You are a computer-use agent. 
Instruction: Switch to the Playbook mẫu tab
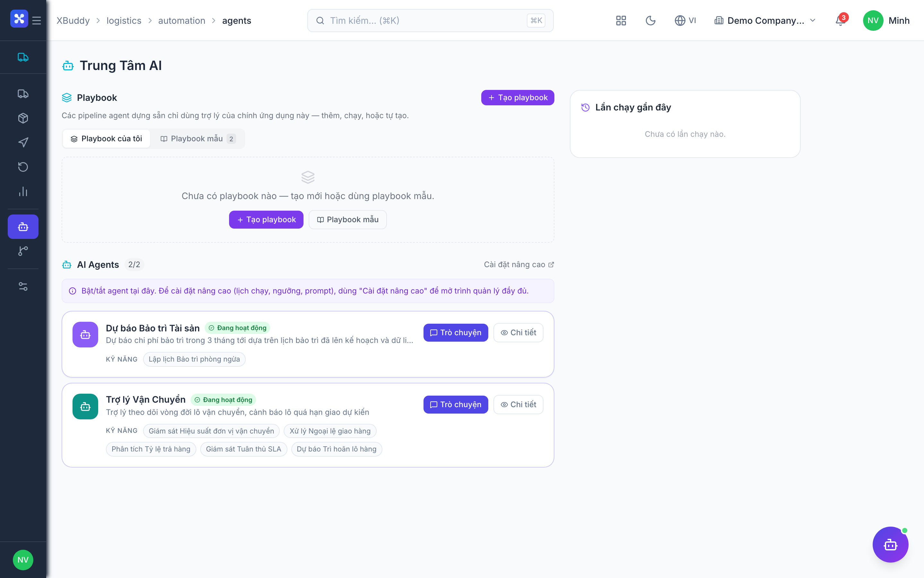197,138
